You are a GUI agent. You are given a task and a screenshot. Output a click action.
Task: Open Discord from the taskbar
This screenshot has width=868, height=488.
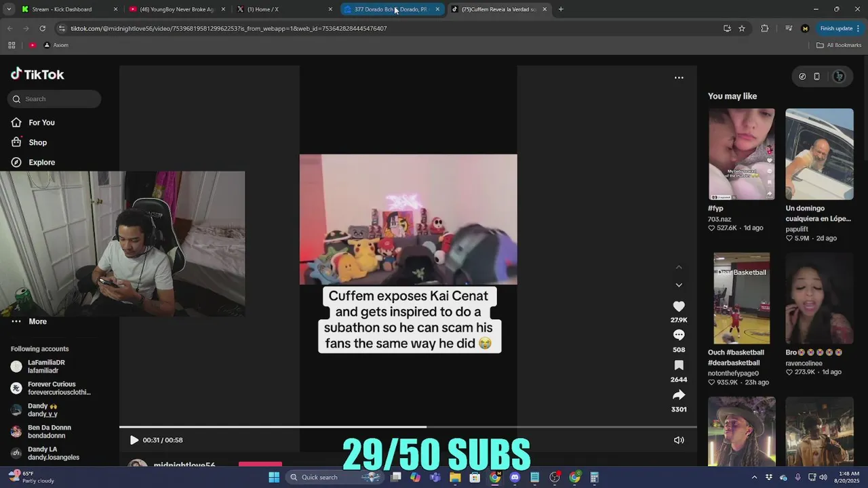515,477
